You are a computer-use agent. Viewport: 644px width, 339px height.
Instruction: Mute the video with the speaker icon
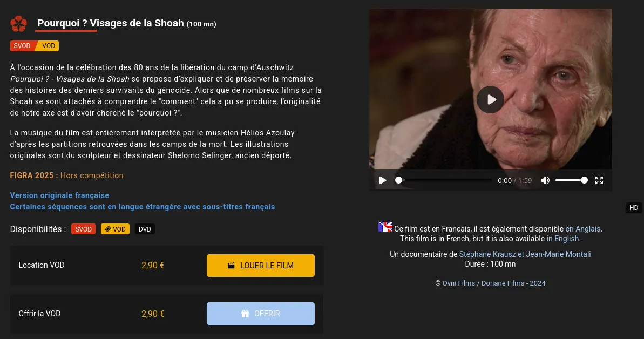pos(545,180)
